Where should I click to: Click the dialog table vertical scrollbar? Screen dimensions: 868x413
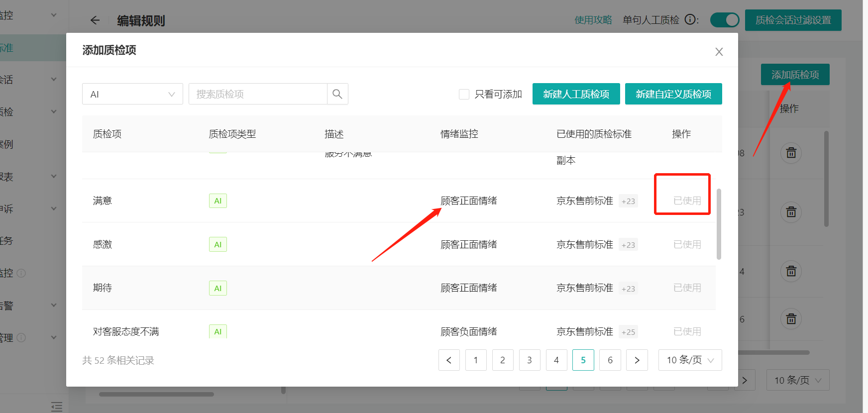point(719,224)
